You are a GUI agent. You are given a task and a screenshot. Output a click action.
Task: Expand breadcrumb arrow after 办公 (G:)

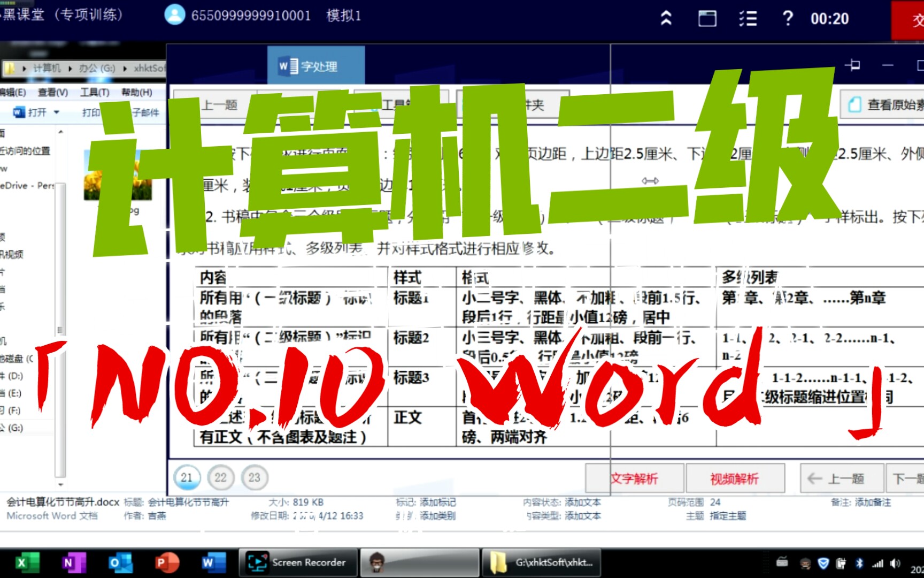click(125, 69)
